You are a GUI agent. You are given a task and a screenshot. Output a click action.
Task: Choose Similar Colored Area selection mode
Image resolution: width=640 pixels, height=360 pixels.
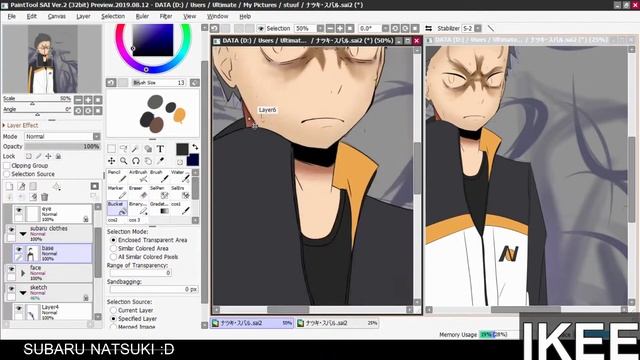point(113,248)
